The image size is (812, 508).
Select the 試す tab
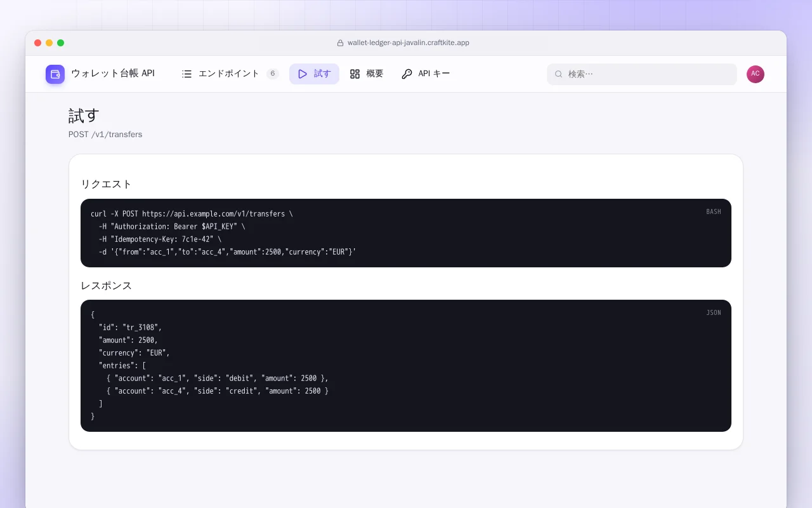(x=314, y=74)
